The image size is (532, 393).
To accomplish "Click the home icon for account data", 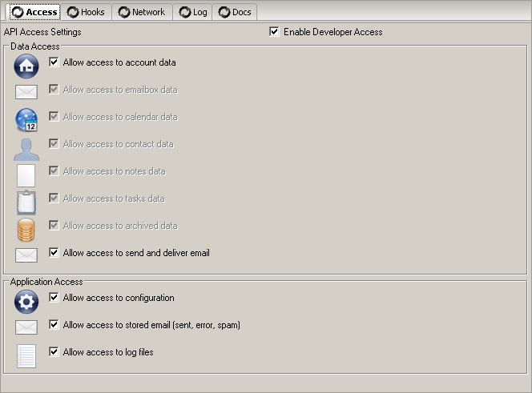I will [x=26, y=66].
